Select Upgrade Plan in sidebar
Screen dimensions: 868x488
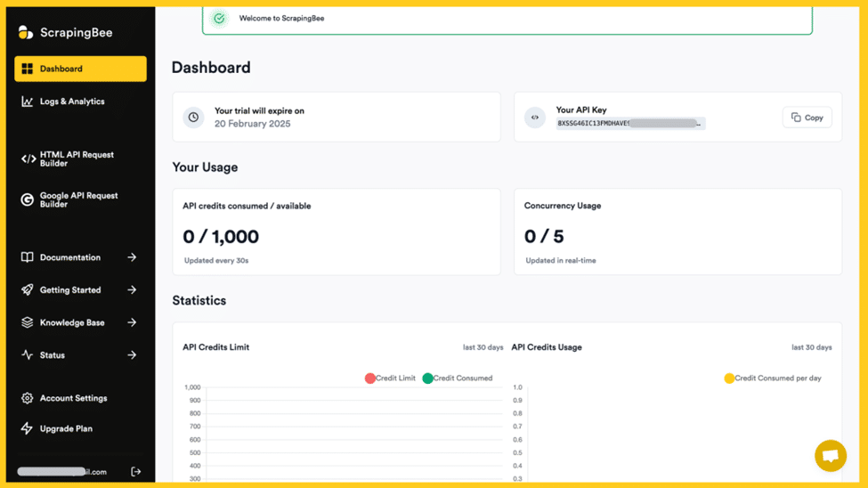(66, 428)
